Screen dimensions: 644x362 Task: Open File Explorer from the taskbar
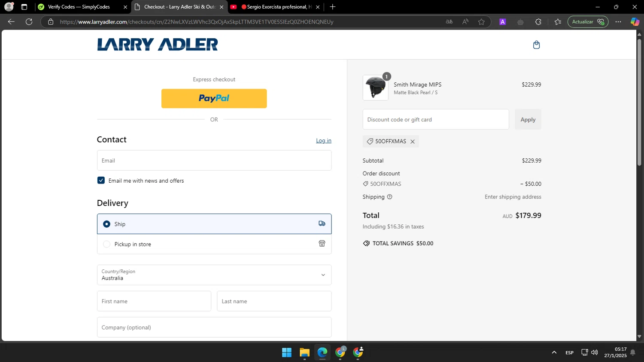[x=305, y=353]
